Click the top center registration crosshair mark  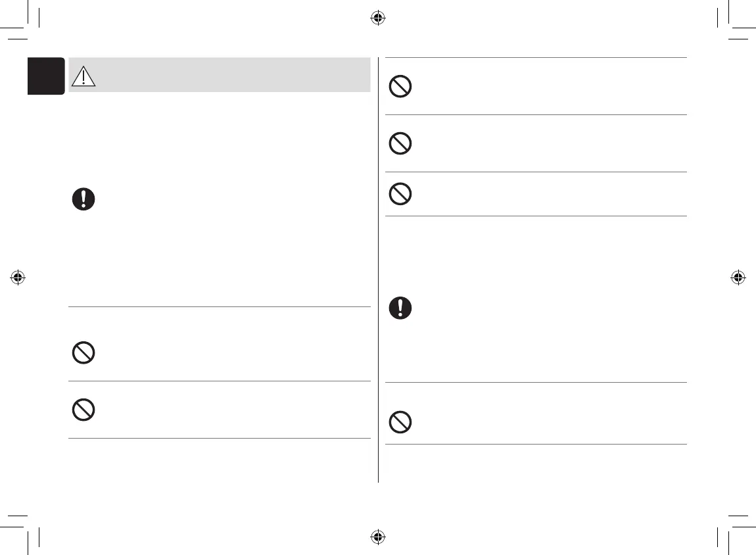click(x=377, y=18)
